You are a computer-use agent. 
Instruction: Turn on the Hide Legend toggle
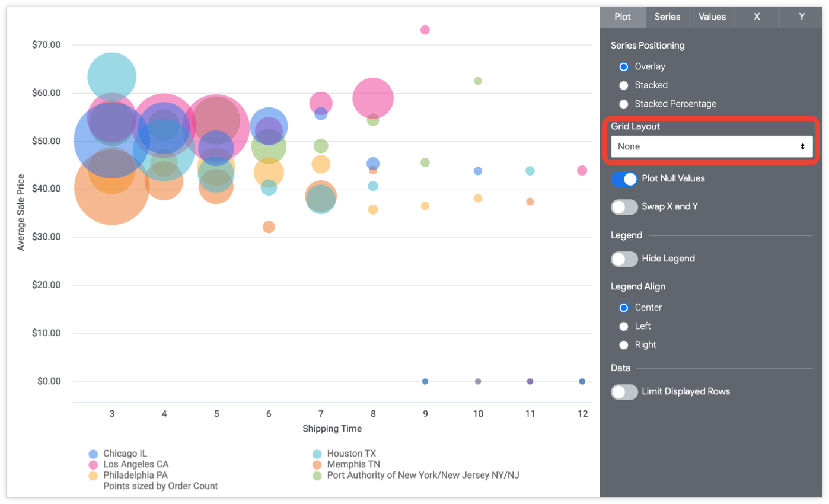pyautogui.click(x=624, y=259)
